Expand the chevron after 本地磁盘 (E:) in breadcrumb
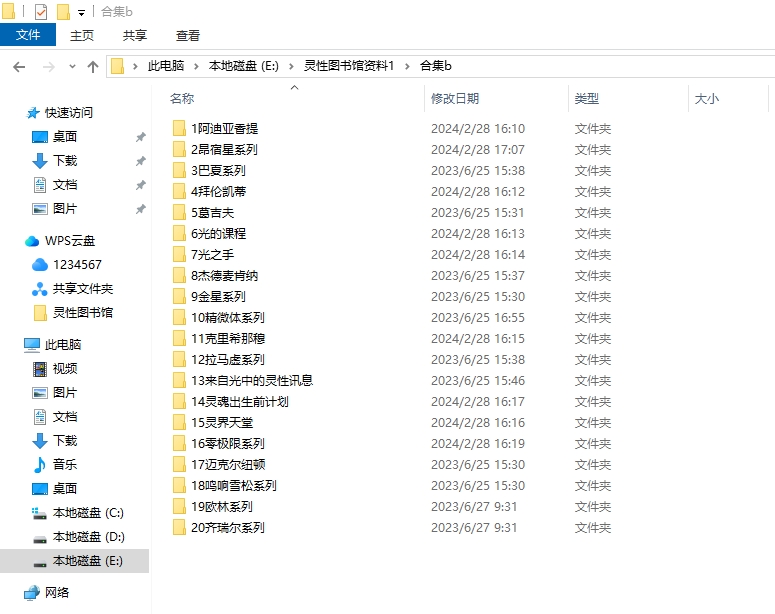 click(x=291, y=66)
